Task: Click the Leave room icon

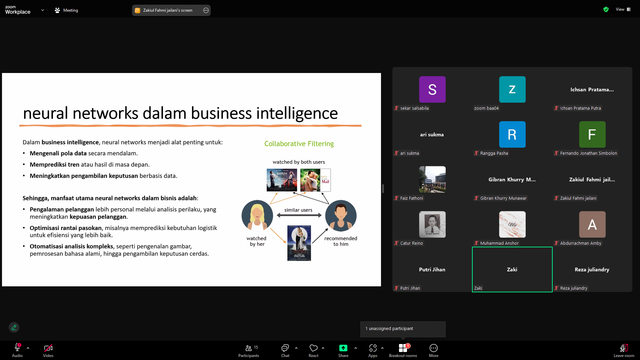Action: 624,348
